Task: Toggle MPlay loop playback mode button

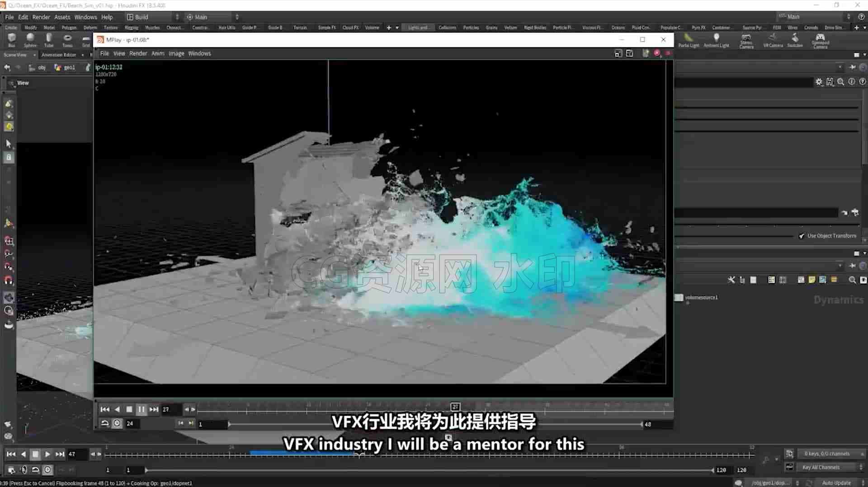Action: click(105, 423)
